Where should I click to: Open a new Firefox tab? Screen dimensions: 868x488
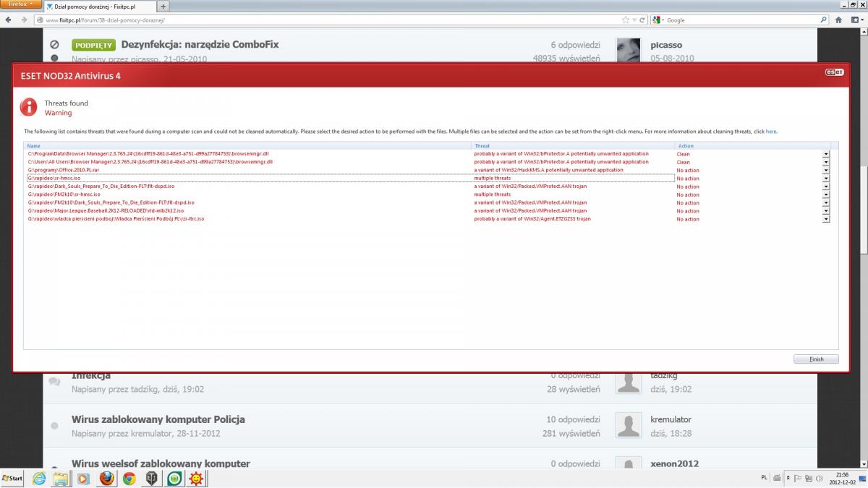(x=162, y=7)
